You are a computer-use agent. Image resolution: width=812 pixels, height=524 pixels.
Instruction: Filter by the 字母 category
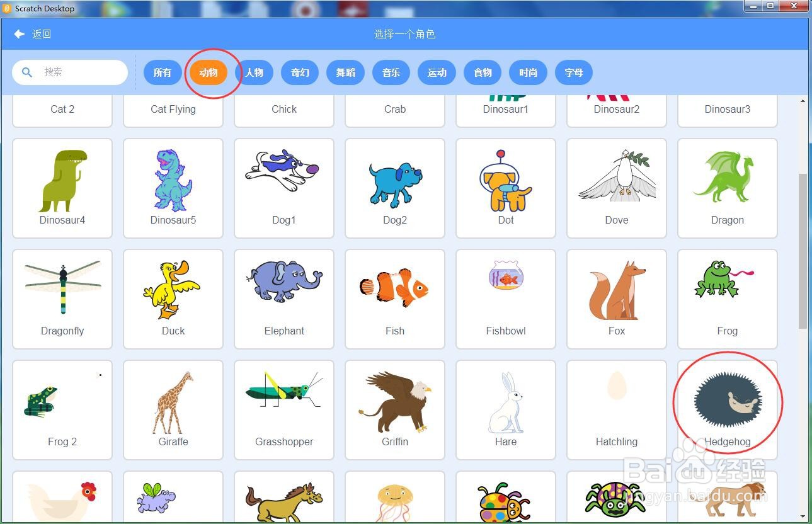pyautogui.click(x=574, y=72)
